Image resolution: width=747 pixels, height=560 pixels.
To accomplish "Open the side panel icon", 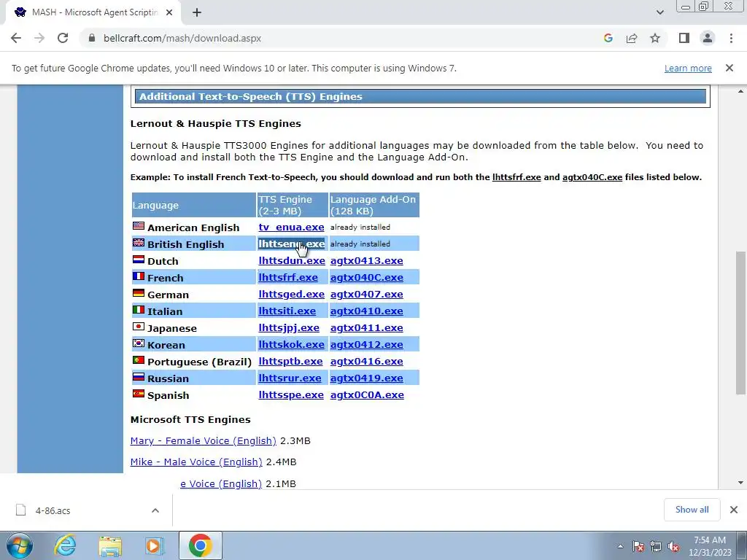I will (x=684, y=38).
